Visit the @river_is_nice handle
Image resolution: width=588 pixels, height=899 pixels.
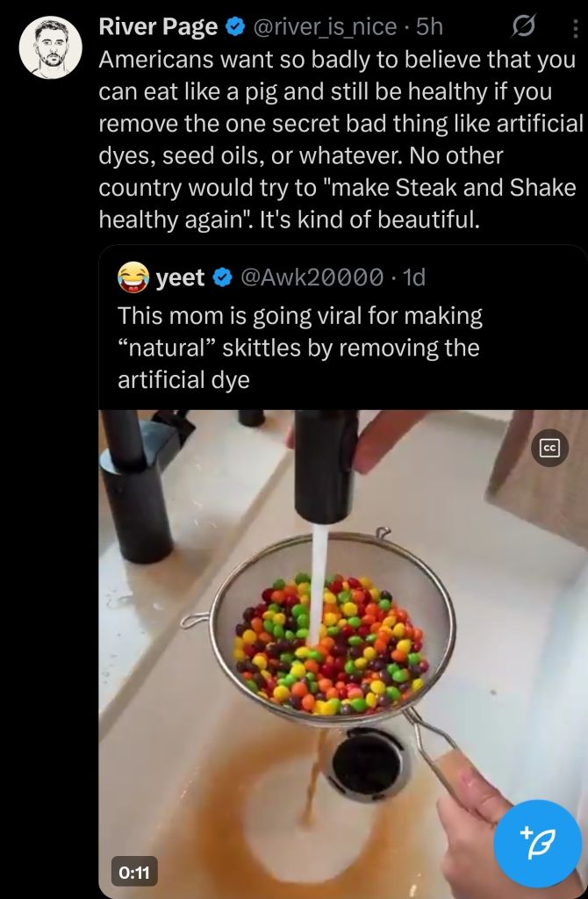click(x=325, y=27)
